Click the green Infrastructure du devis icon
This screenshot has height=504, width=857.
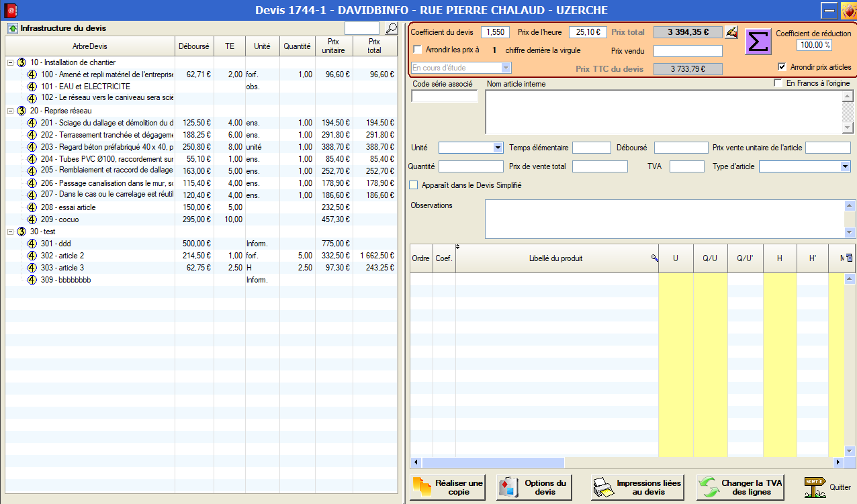tap(13, 28)
